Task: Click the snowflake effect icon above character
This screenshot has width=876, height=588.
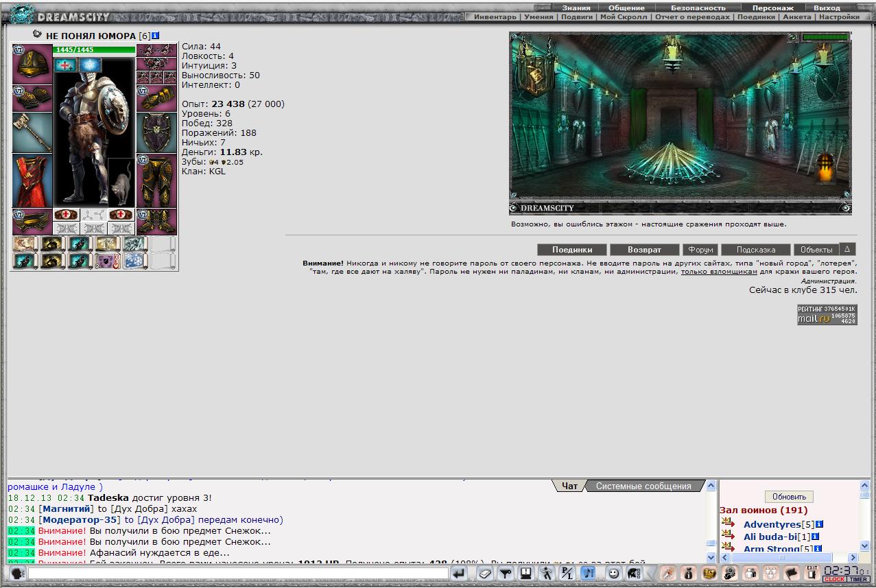Action: point(90,65)
